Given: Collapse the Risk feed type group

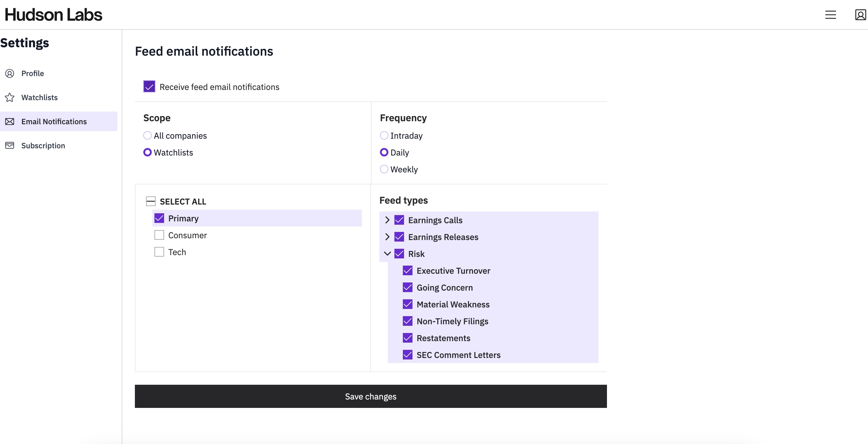Looking at the screenshot, I should (x=387, y=254).
